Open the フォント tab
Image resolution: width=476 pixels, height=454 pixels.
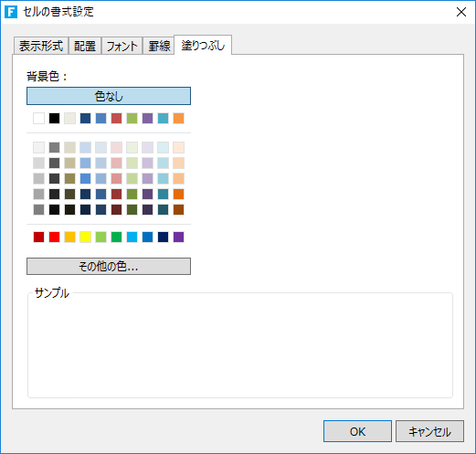coord(122,46)
